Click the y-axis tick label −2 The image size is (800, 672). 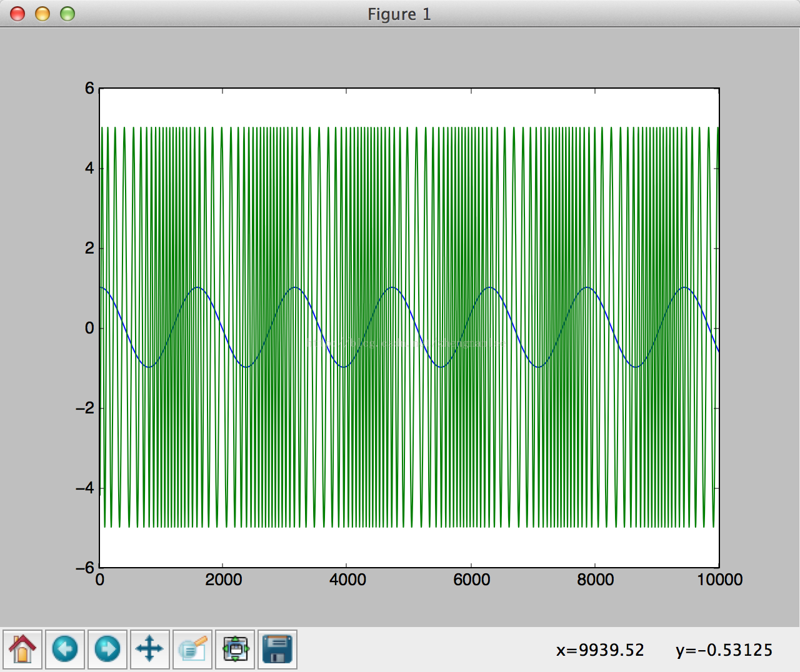[85, 408]
